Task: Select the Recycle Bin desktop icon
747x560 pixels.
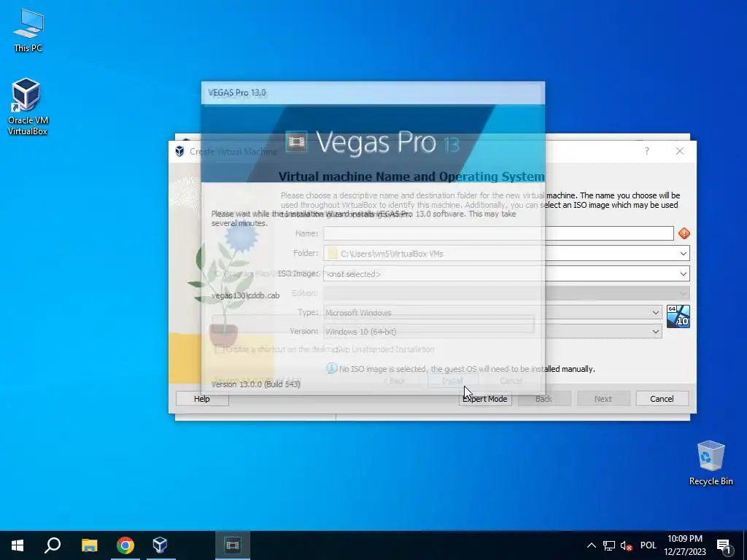Action: click(711, 463)
